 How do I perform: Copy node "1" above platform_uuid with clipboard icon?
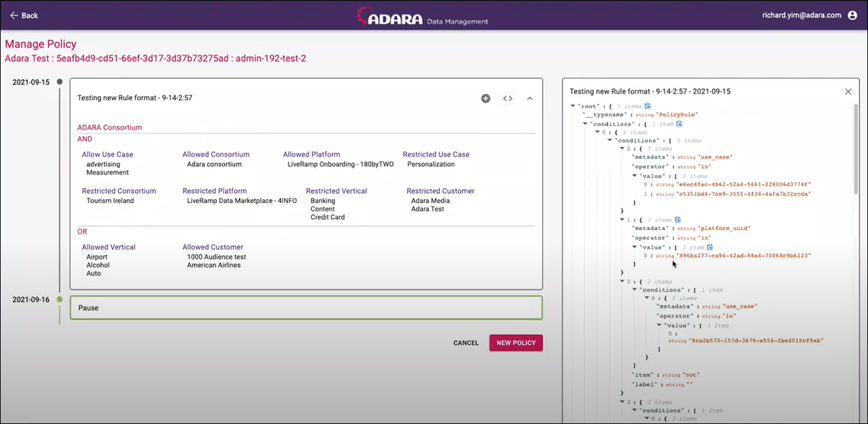(x=677, y=220)
